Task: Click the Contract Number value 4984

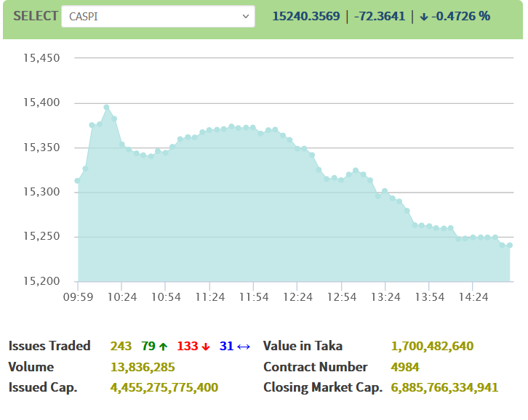Action: coord(405,367)
